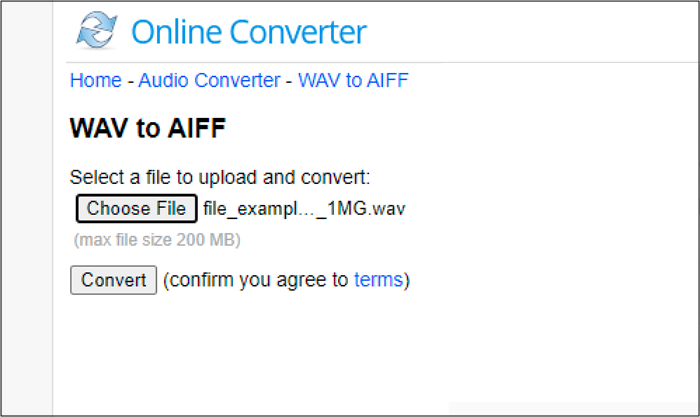Image resolution: width=700 pixels, height=417 pixels.
Task: Click the dash separator after Home
Action: coord(130,81)
